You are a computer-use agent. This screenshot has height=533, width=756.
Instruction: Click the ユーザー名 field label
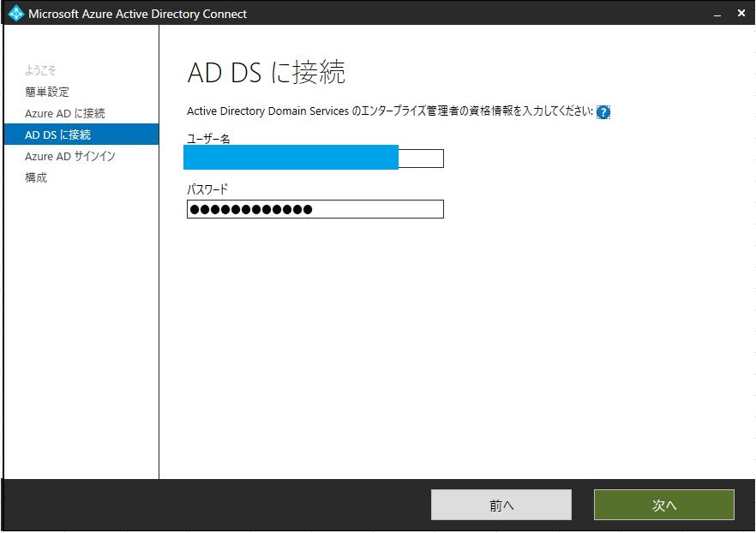pyautogui.click(x=208, y=139)
